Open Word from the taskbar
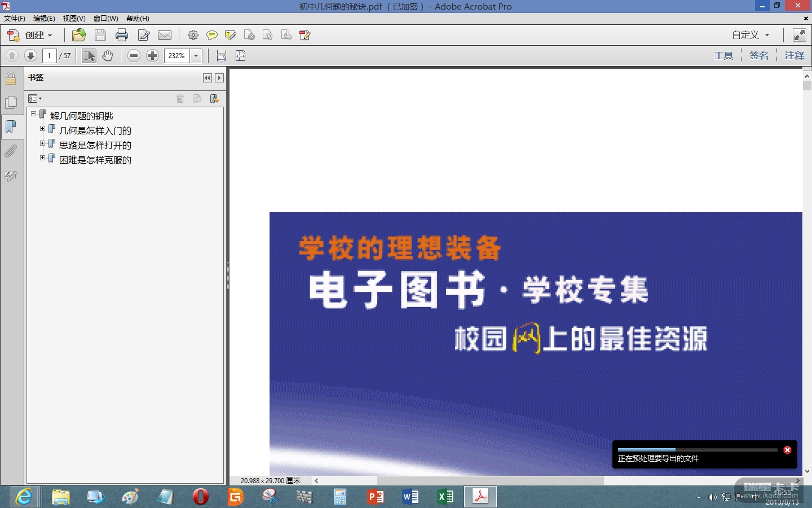The height and width of the screenshot is (508, 812). coord(410,497)
